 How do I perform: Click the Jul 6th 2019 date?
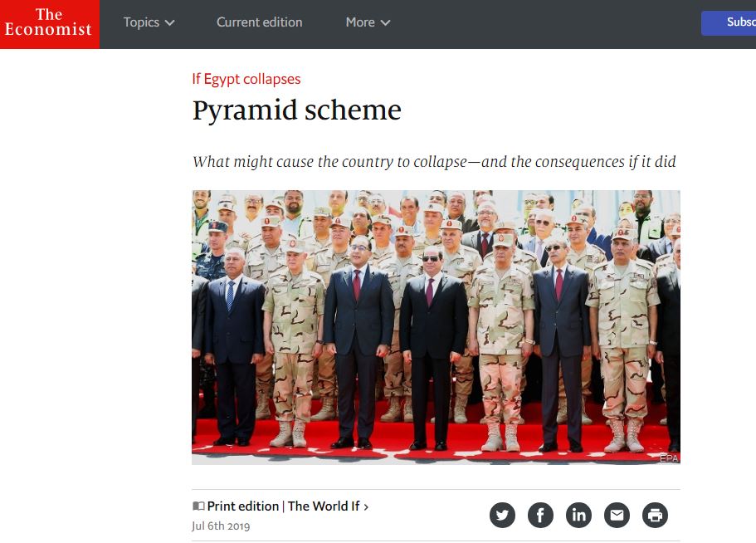coord(221,526)
